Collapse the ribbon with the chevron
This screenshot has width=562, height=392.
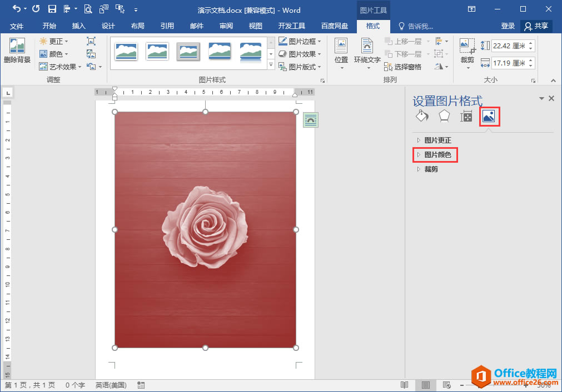point(554,81)
